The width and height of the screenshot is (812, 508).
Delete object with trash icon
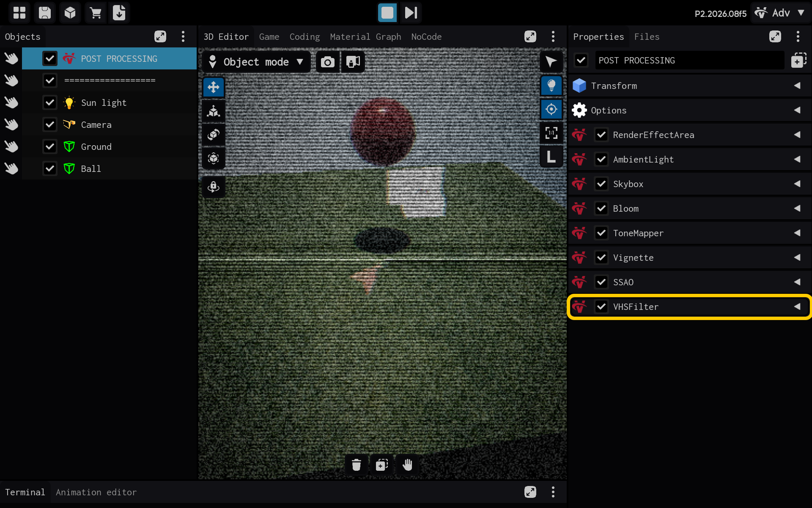[357, 465]
